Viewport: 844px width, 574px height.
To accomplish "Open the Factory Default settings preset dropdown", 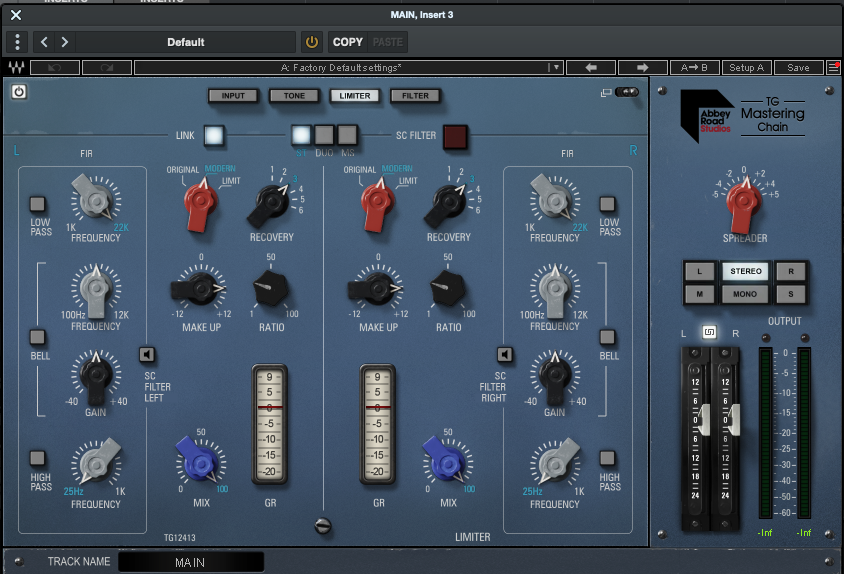I will [348, 67].
